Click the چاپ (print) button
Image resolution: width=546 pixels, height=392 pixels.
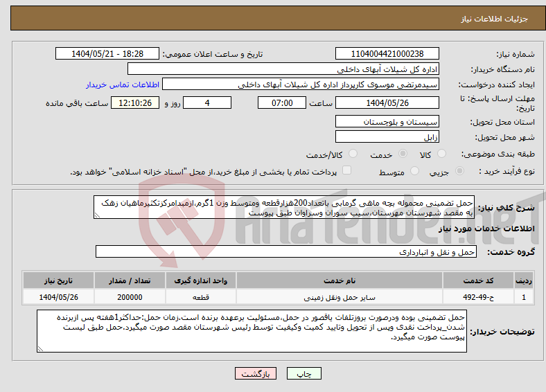coord(303,373)
